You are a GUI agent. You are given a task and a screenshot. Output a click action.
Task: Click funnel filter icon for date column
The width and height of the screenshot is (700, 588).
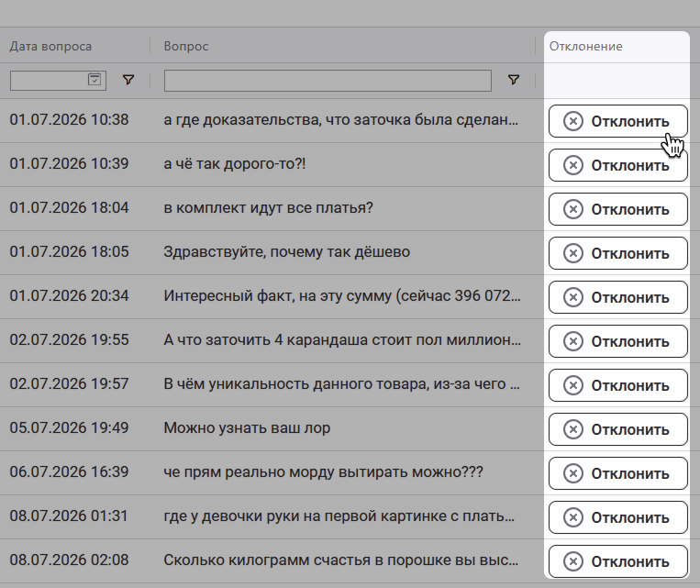pos(128,80)
